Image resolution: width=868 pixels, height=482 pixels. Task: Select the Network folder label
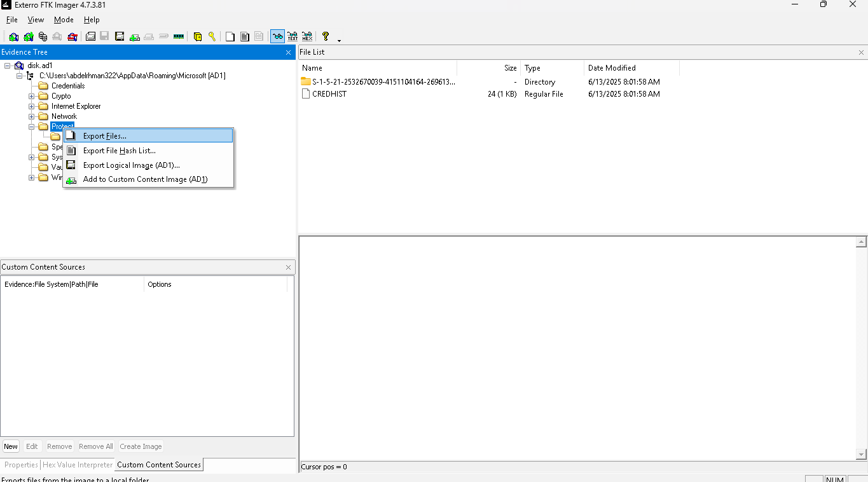tap(64, 116)
